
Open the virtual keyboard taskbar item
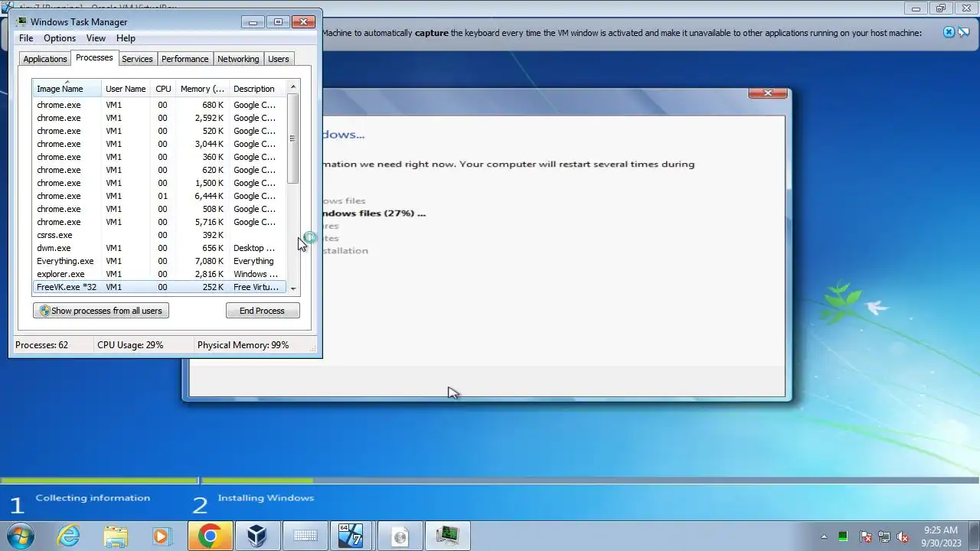305,535
